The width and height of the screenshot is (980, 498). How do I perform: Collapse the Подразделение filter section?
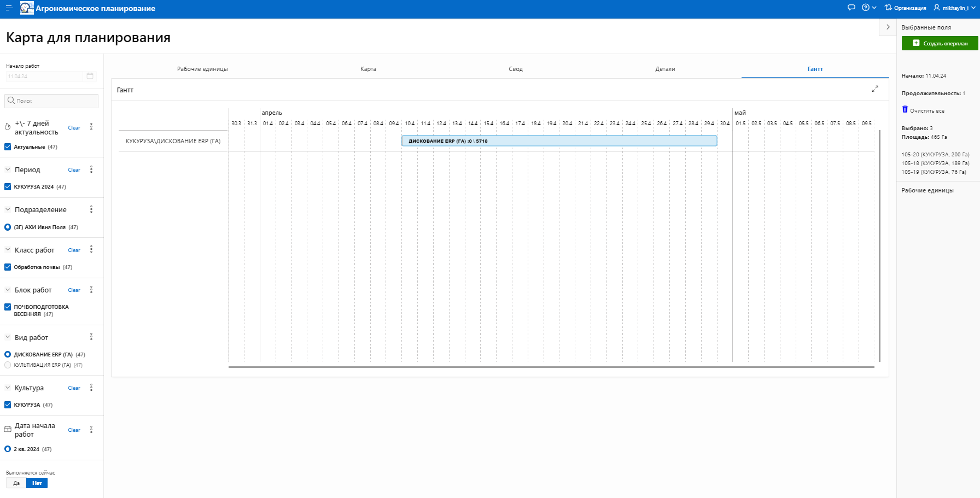point(8,209)
